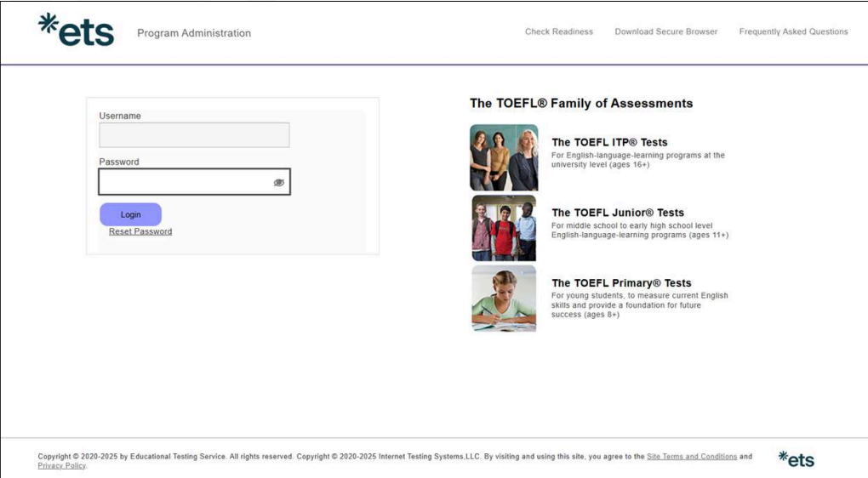Viewport: 868px width, 478px height.
Task: Open Check Readiness in top navigation
Action: tap(559, 31)
